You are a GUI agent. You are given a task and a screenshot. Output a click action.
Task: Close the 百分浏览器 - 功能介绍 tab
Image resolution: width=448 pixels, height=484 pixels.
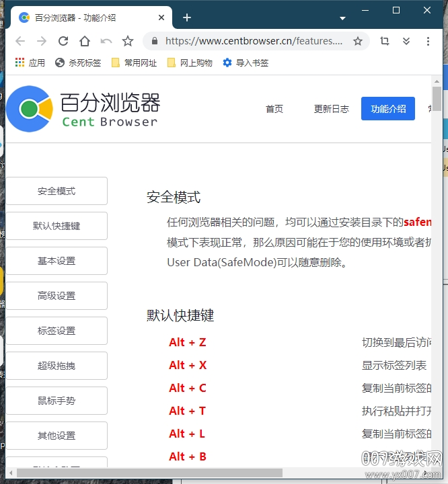(161, 17)
